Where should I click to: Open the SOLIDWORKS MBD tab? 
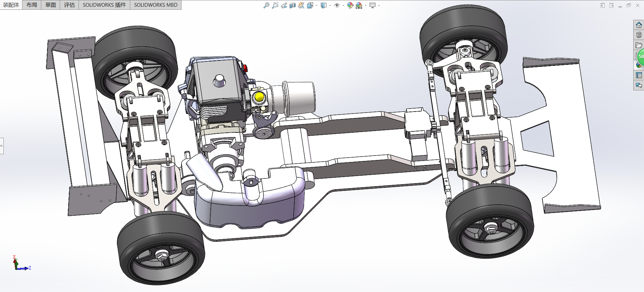[x=156, y=5]
